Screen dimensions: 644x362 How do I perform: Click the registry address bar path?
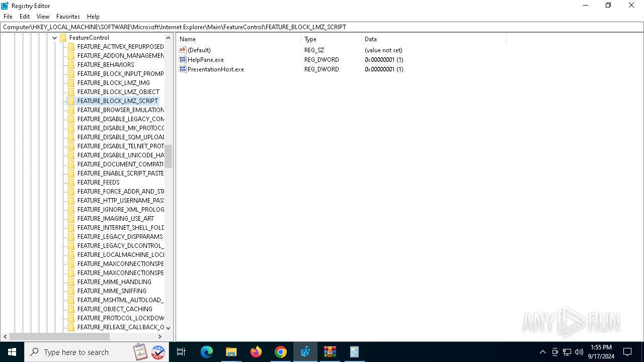[x=322, y=27]
